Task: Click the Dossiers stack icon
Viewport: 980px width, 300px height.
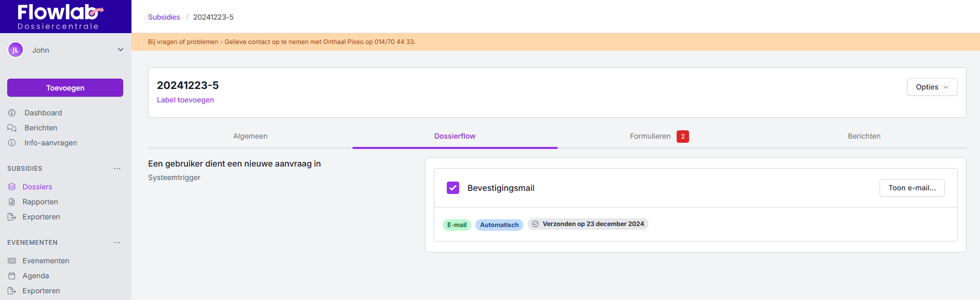Action: [x=12, y=187]
